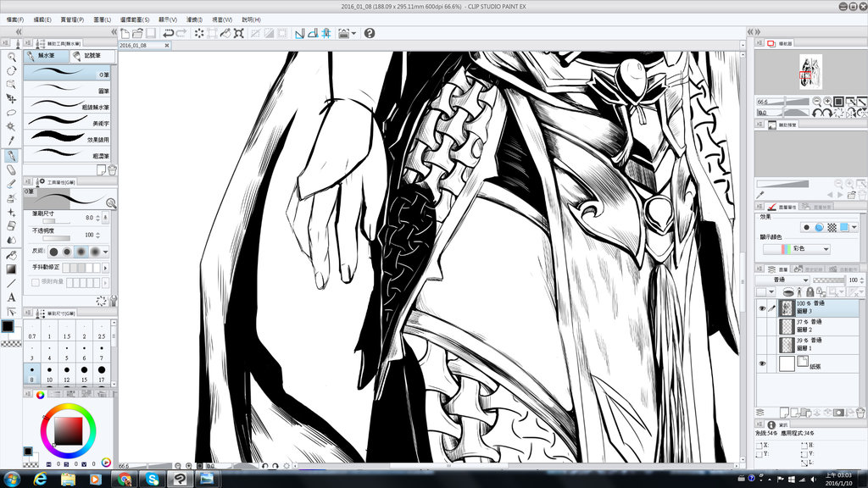Select the 美術字 brush preset
Image resolution: width=868 pixels, height=488 pixels.
point(69,121)
